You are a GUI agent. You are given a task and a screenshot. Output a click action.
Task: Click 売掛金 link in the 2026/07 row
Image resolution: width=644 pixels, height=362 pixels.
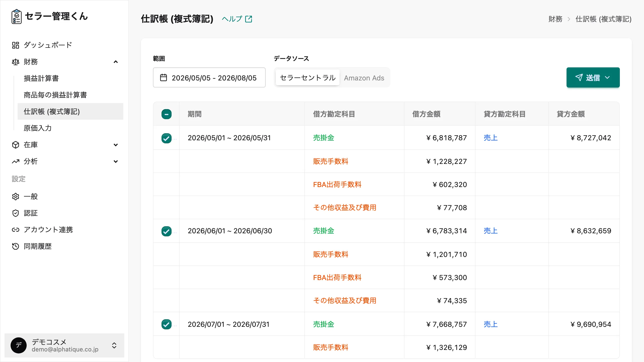click(x=324, y=324)
